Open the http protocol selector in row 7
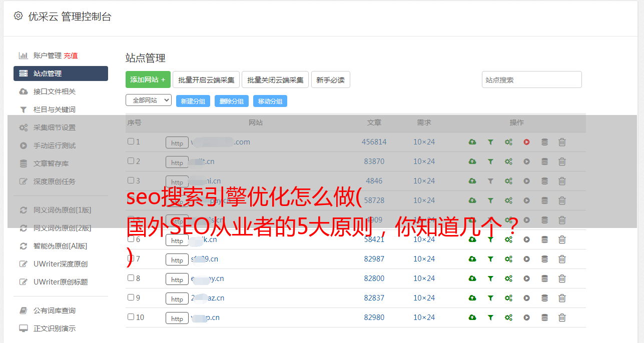Image resolution: width=644 pixels, height=343 pixels. [177, 260]
